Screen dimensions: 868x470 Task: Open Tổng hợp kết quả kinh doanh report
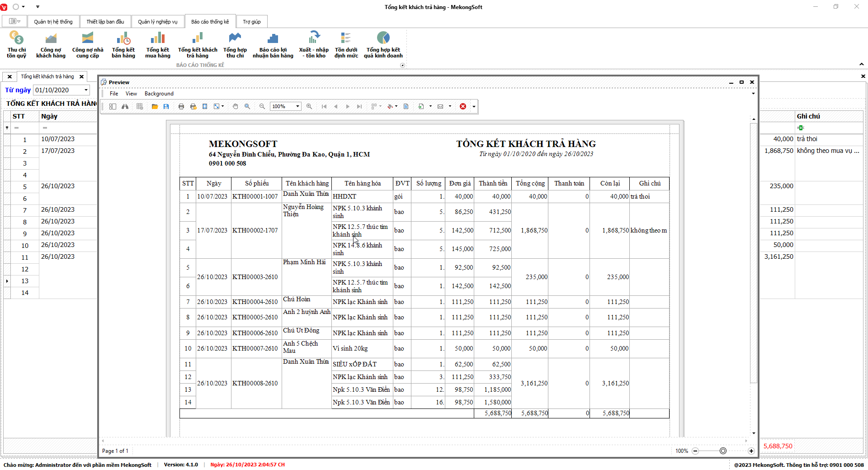click(x=383, y=45)
